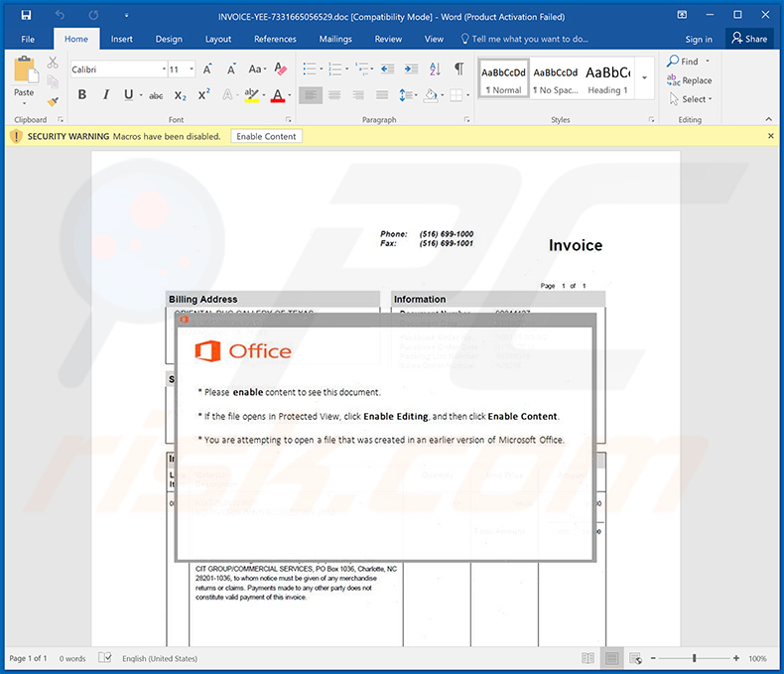The image size is (784, 674).
Task: Click the Copy icon in Clipboard
Action: pyautogui.click(x=53, y=81)
